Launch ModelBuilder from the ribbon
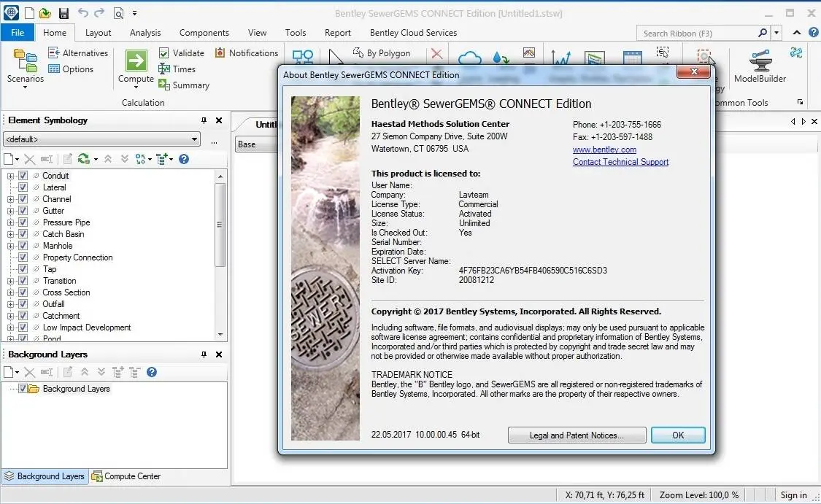Screen dimensions: 821x504 760,66
